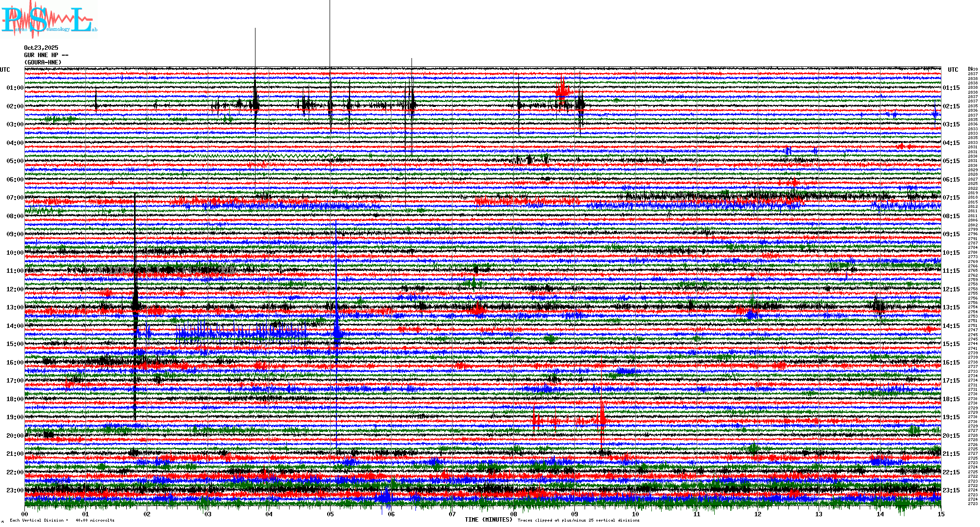This screenshot has width=980, height=527.
Task: Click the 02:15 time label on right axis
Action: pyautogui.click(x=951, y=106)
